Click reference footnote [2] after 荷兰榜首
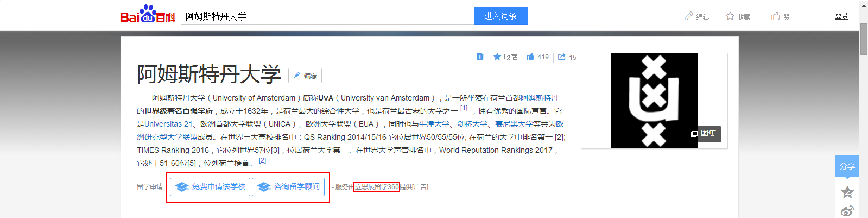The image size is (868, 218). [263, 160]
